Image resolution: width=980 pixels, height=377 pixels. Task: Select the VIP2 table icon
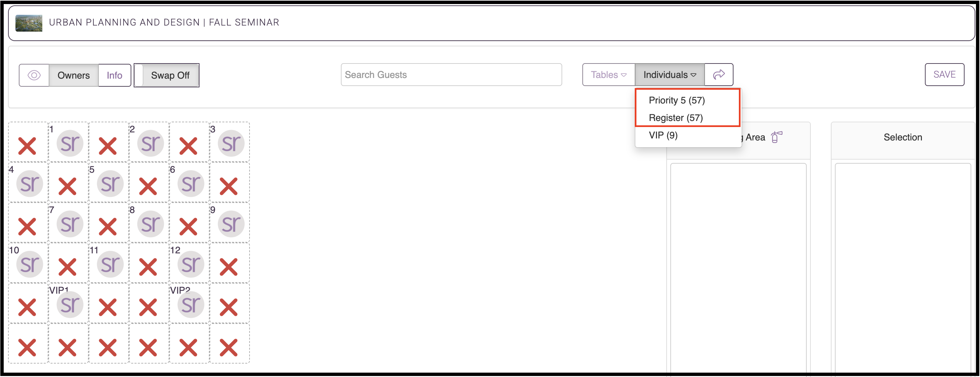tap(191, 305)
